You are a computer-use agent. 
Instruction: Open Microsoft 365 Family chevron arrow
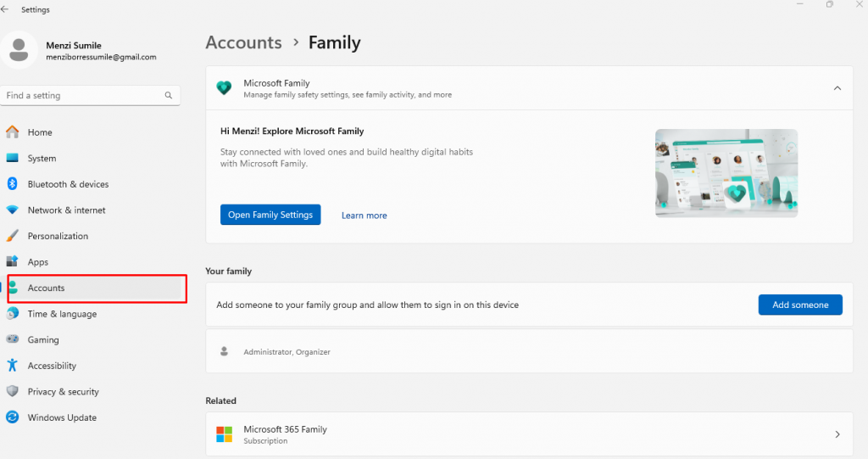tap(837, 434)
